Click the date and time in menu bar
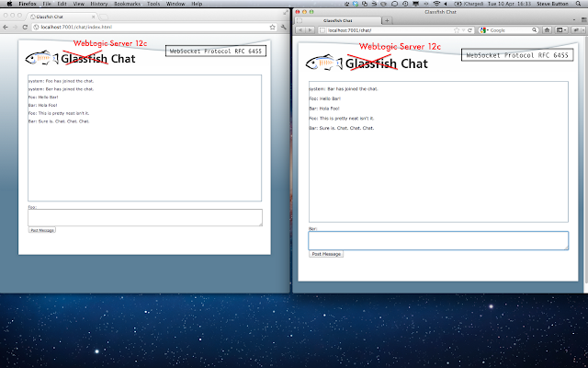This screenshot has width=588, height=368. point(510,4)
